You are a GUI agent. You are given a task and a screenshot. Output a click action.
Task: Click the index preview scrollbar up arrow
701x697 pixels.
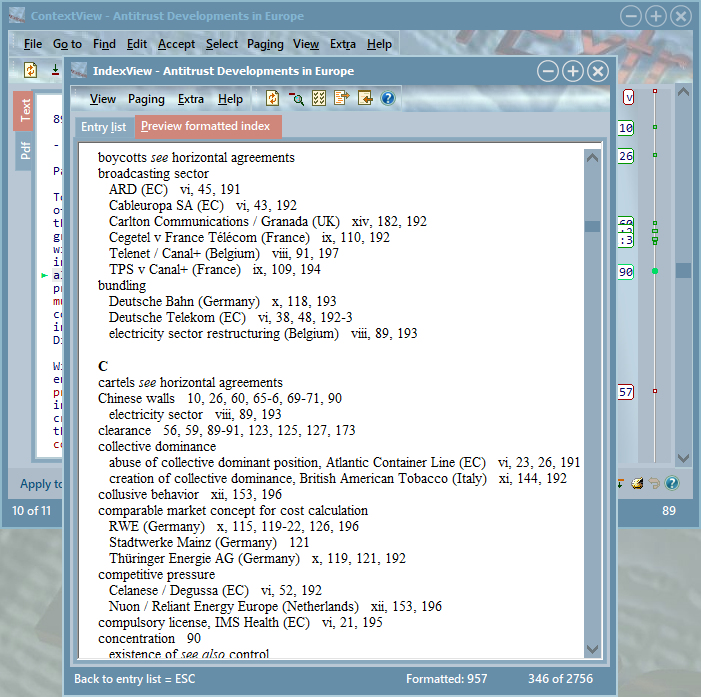(x=592, y=157)
